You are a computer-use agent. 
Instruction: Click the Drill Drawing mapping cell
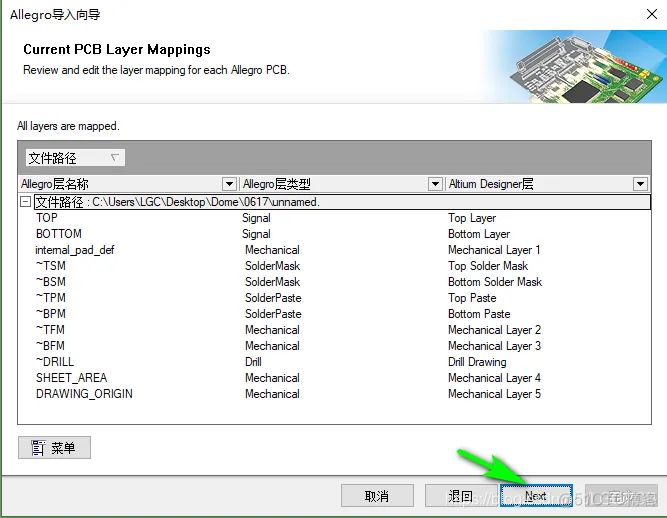point(477,362)
